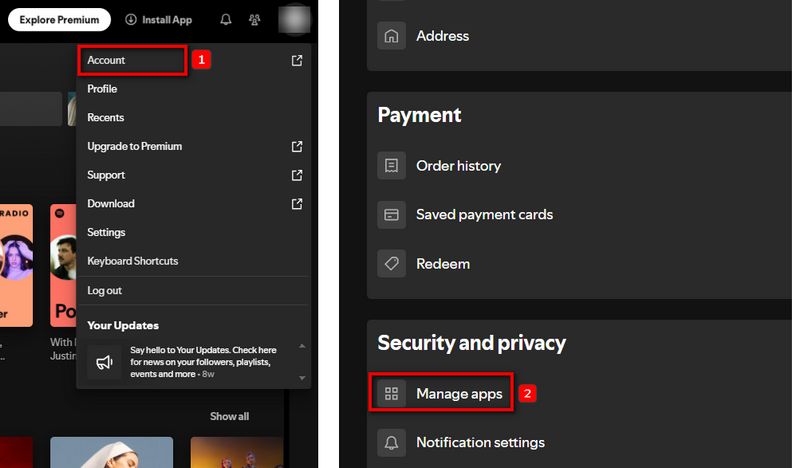The image size is (800, 468).
Task: Open the podcast card with the man's photo
Action: coord(63,265)
